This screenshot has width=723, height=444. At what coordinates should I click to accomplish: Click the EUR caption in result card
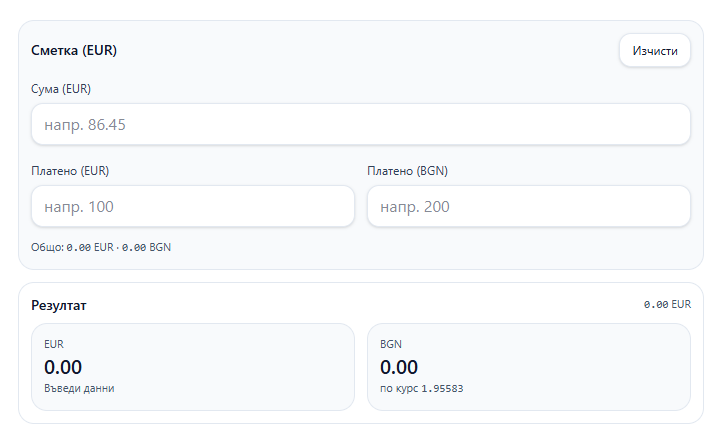pos(54,344)
